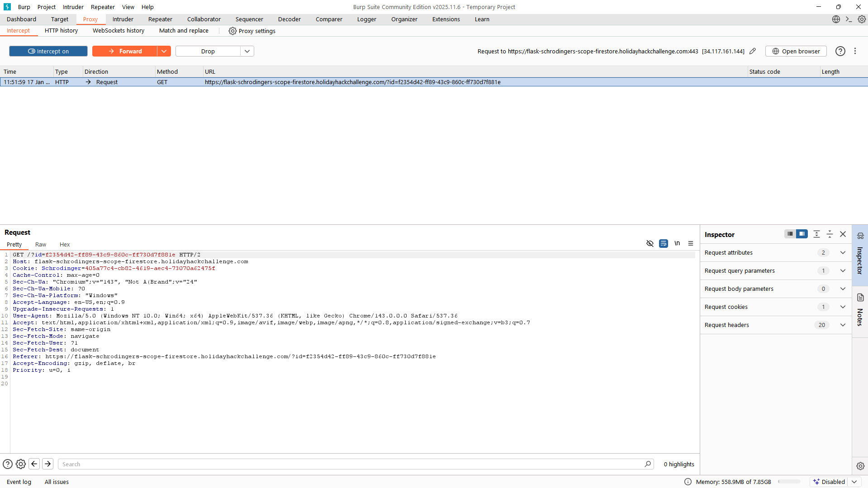Close the Inspector panel
Viewport: 868px width, 488px height.
coord(843,234)
